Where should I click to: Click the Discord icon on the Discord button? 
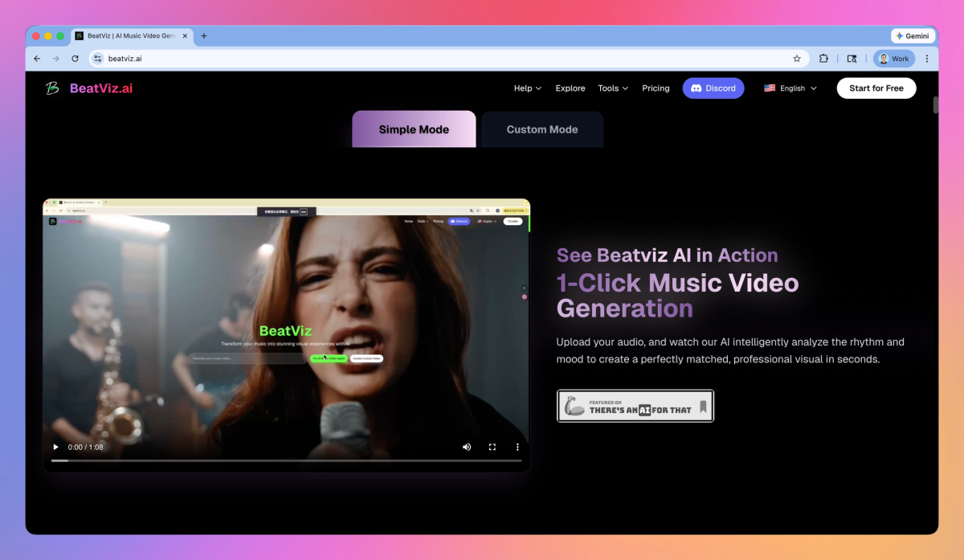(697, 88)
